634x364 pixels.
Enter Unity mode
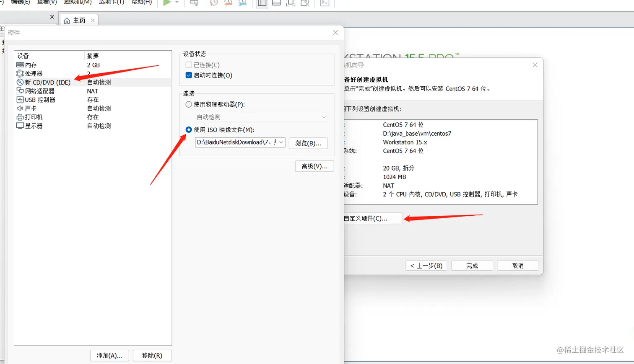[x=306, y=3]
